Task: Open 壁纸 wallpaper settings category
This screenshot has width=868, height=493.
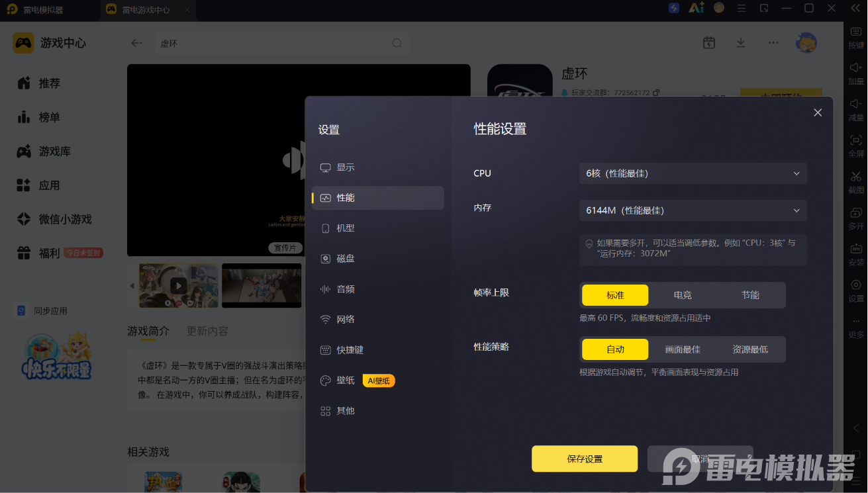Action: tap(378, 381)
